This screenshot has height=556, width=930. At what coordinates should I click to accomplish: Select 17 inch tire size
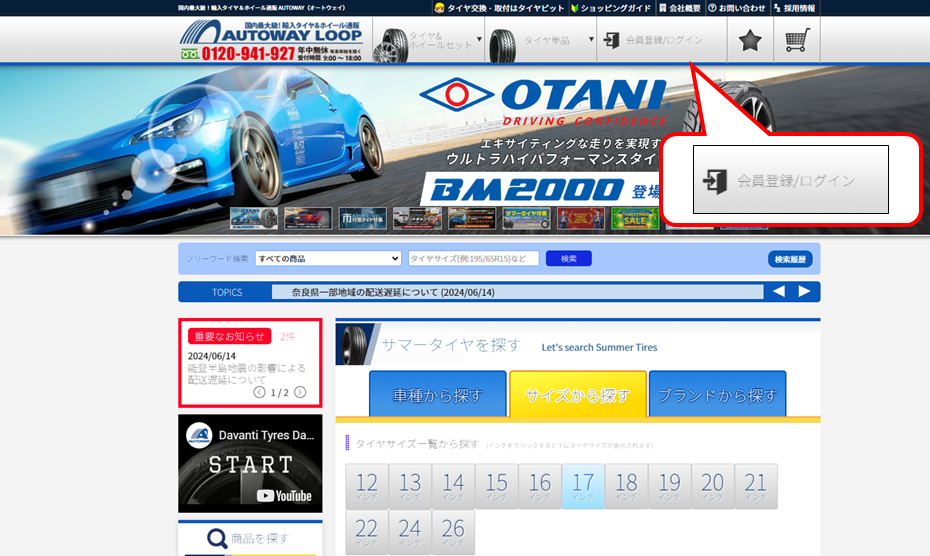pyautogui.click(x=583, y=487)
